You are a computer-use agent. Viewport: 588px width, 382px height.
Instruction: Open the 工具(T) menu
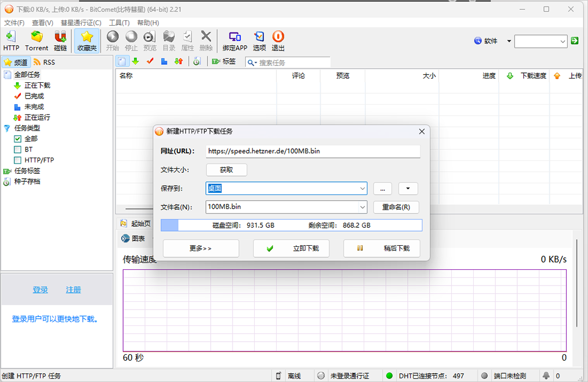pos(119,23)
